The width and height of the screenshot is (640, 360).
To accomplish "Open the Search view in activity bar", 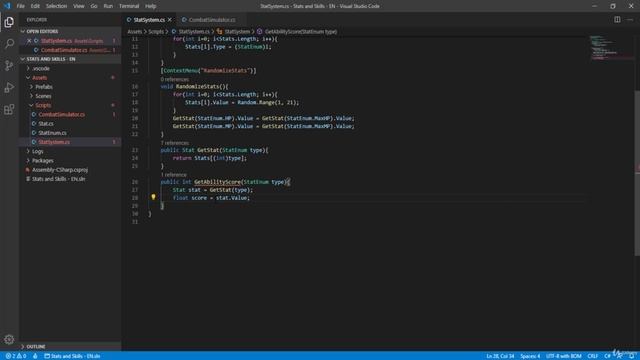I will [9, 44].
